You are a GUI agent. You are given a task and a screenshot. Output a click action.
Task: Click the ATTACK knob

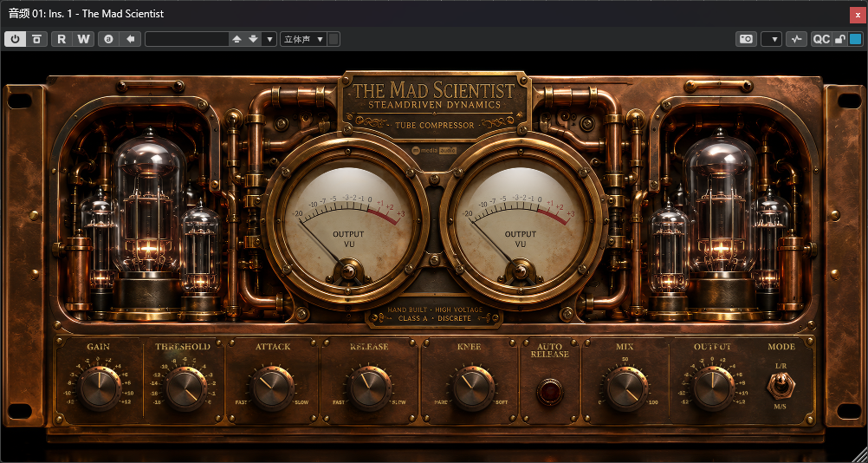click(x=273, y=387)
